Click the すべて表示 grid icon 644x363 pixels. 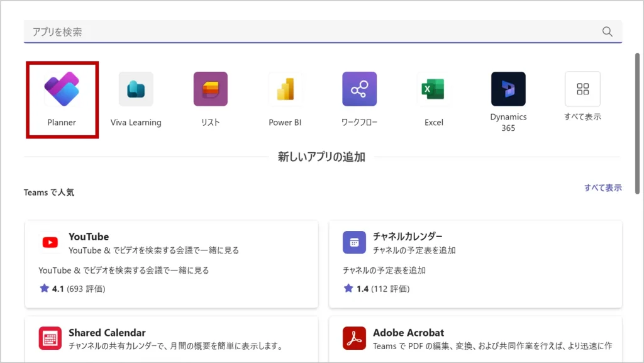pos(582,89)
